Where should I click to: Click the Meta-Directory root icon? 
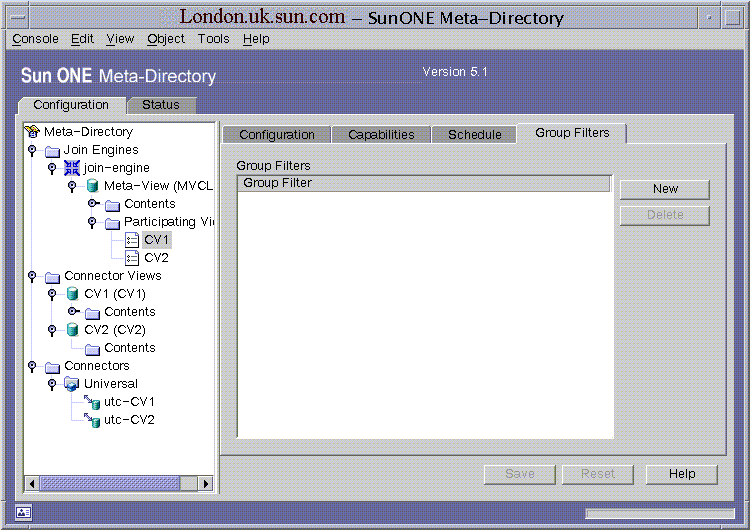coord(32,132)
